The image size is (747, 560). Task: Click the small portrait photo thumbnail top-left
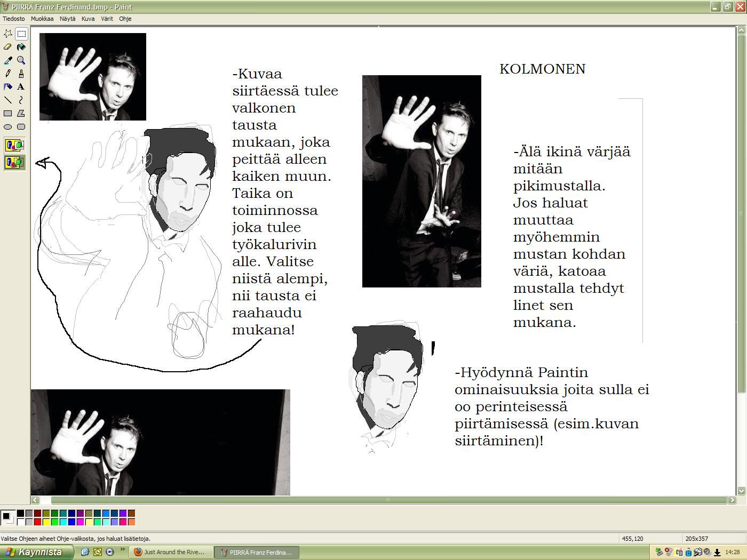93,77
